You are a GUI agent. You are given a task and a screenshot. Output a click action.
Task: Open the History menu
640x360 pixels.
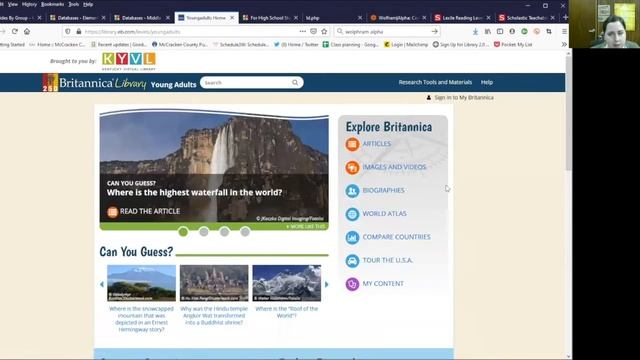pyautogui.click(x=29, y=4)
